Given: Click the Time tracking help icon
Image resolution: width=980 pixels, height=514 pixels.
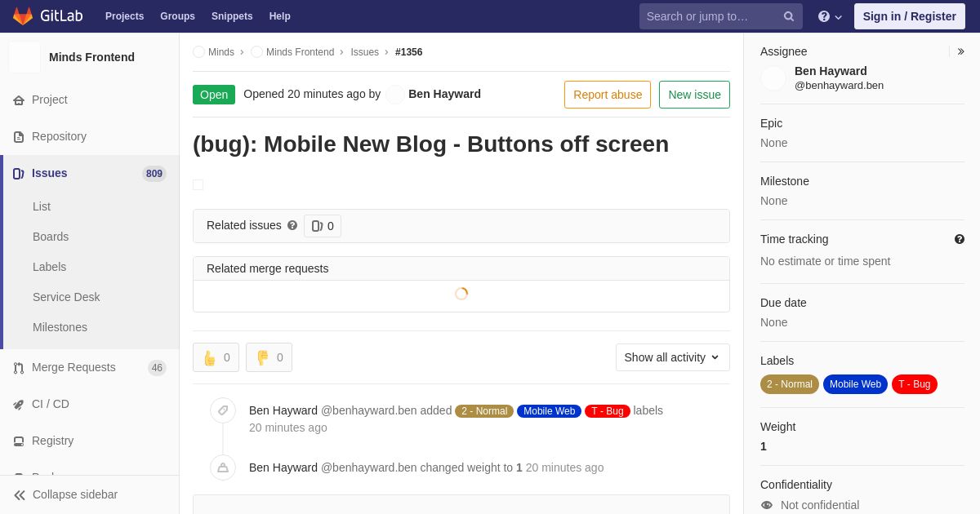Looking at the screenshot, I should point(960,239).
